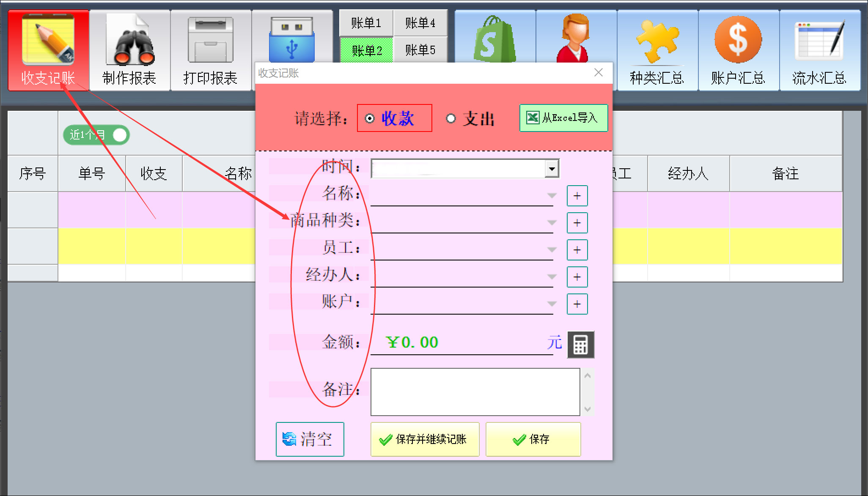Viewport: 868px width, 496px height.
Task: Click the 保存并继续记账 button
Action: tap(425, 439)
